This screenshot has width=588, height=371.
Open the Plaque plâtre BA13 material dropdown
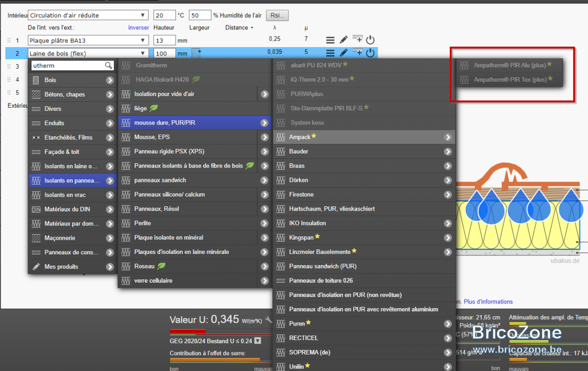pos(88,40)
